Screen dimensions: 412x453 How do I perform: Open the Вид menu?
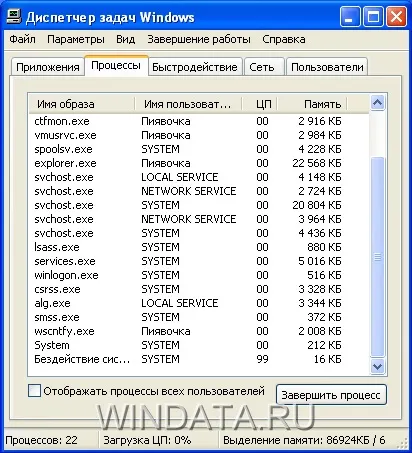click(x=126, y=39)
